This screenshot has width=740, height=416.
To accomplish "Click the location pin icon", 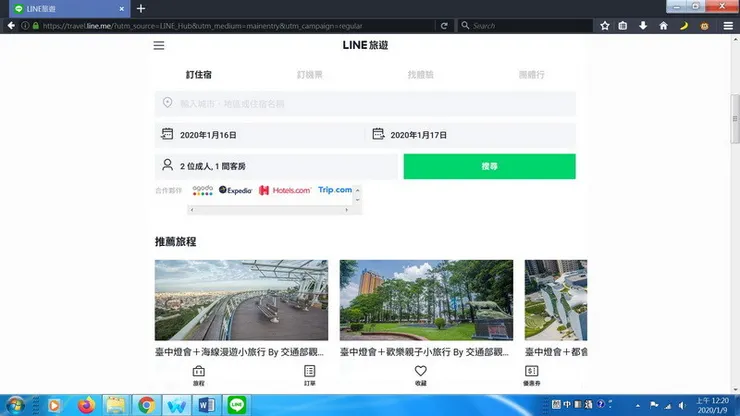I will [168, 103].
